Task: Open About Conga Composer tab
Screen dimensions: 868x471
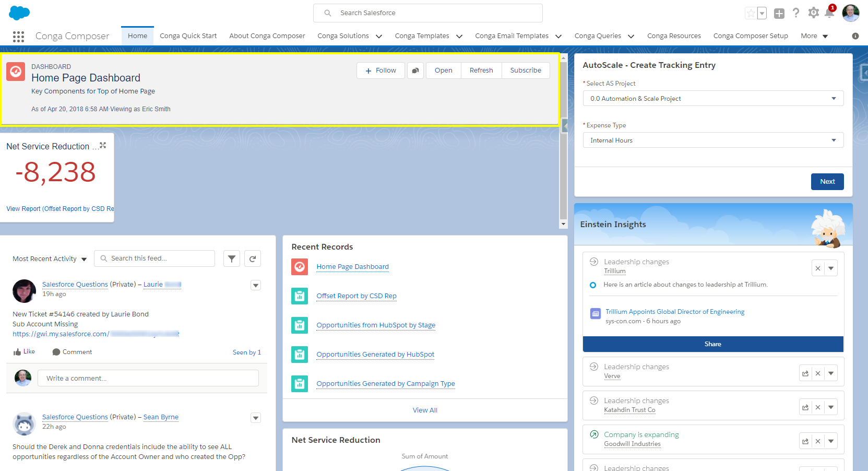Action: [x=267, y=36]
